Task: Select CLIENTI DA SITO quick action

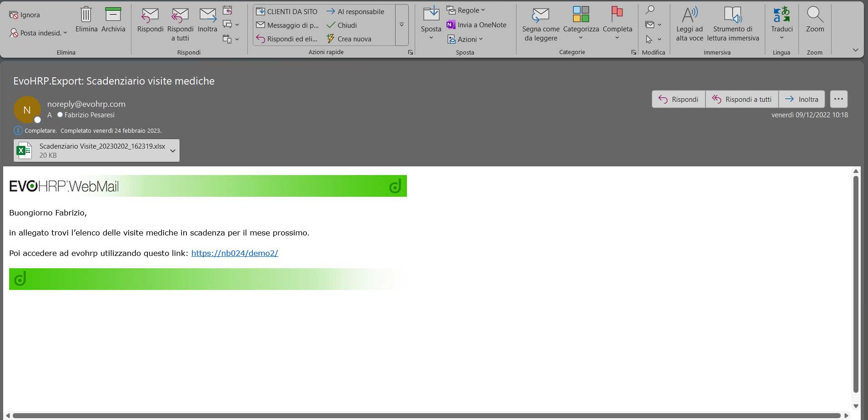Action: click(x=287, y=11)
